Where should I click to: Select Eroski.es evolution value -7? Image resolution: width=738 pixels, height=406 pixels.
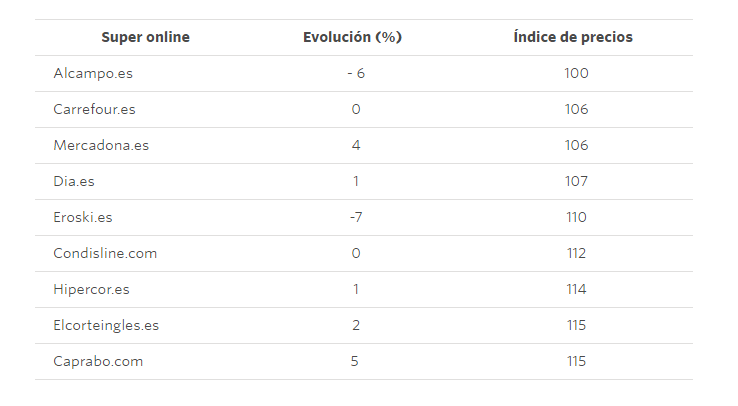click(355, 217)
